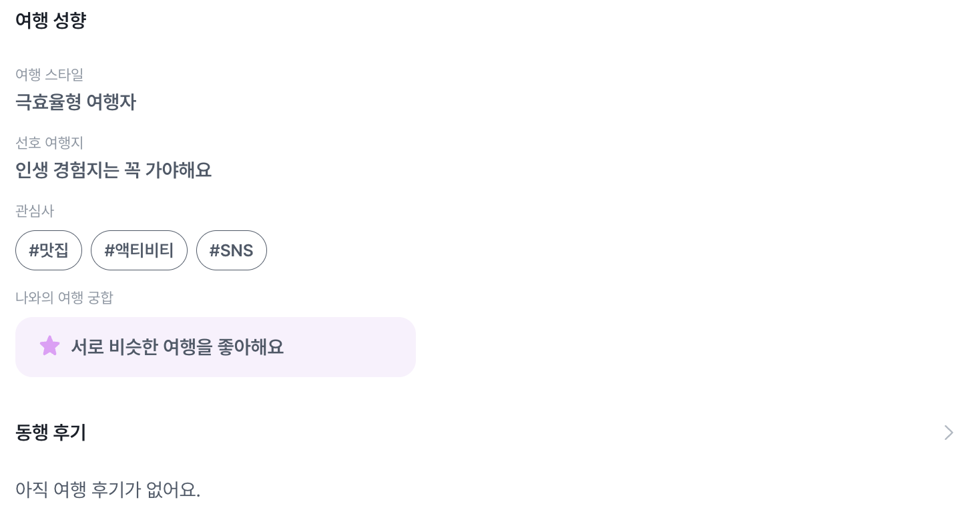Expand 동행 후기 with the right chevron
The width and height of the screenshot is (980, 514).
coord(949,433)
